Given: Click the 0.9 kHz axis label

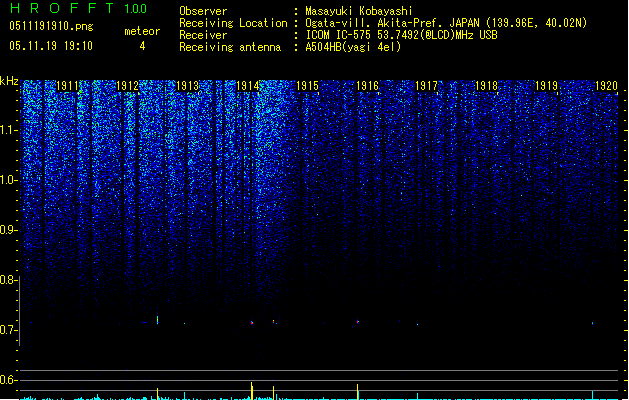Looking at the screenshot, I should pyautogui.click(x=8, y=230).
